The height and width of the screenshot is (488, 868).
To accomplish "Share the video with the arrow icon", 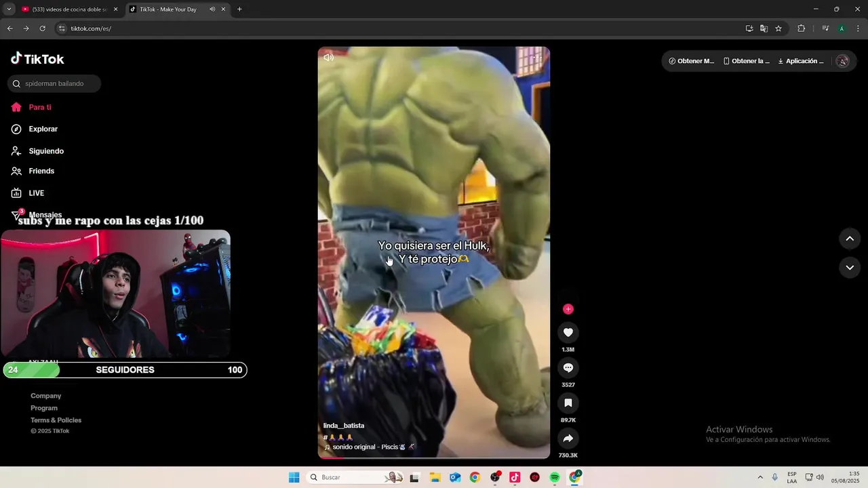I will [x=568, y=438].
